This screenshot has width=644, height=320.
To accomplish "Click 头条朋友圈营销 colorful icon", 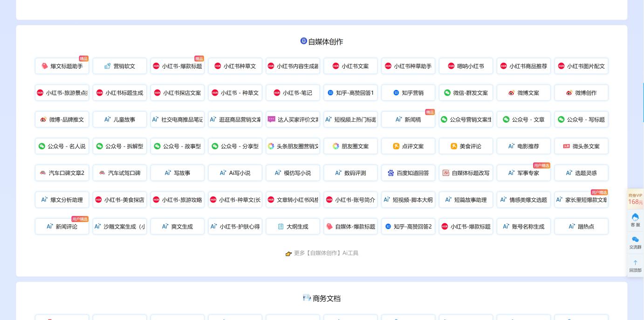I will pyautogui.click(x=271, y=146).
